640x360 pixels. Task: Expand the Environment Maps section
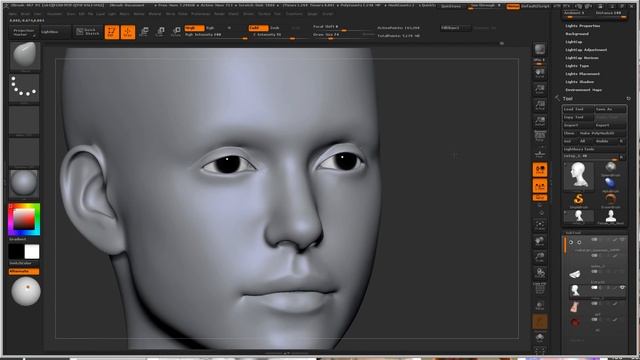tap(583, 90)
